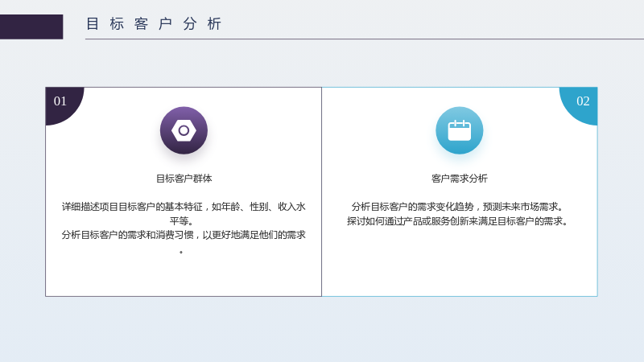The image size is (644, 362).
Task: Click the text 平等。 in left card
Action: tap(181, 220)
